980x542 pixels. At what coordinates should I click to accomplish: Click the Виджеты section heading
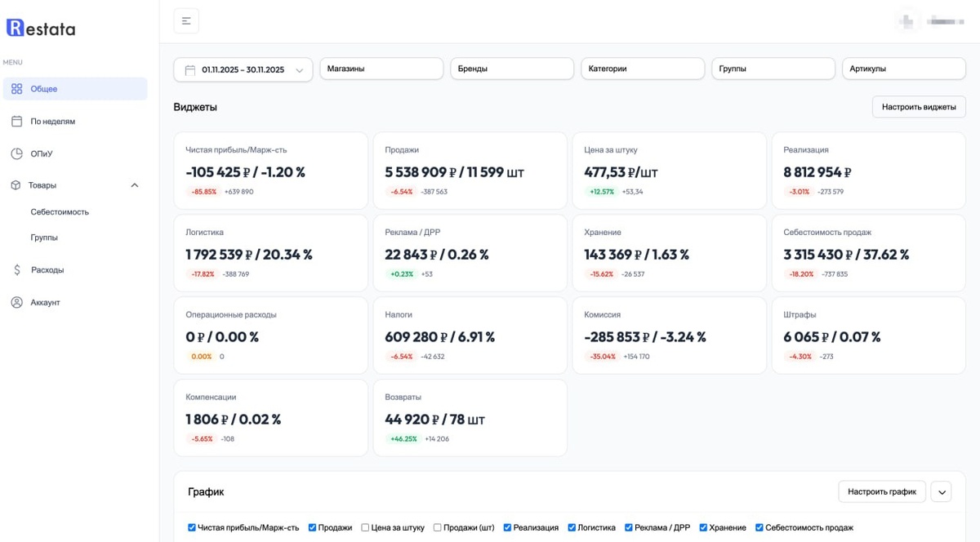pyautogui.click(x=195, y=107)
